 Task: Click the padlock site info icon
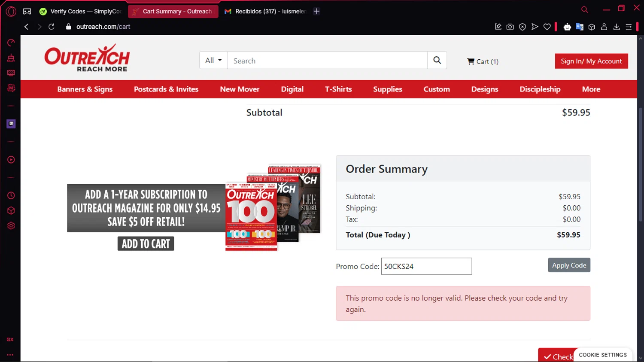68,27
